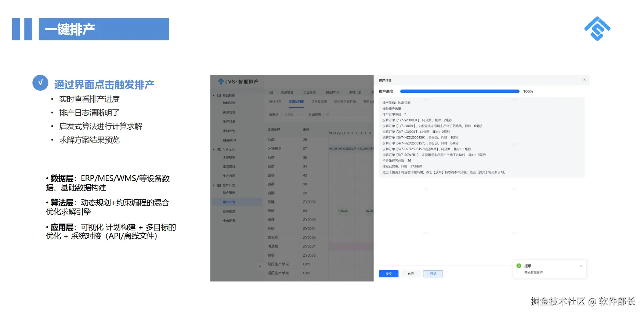This screenshot has height=315, width=644.
Task: Open 生产订单 in the sidebar
Action: (x=229, y=122)
